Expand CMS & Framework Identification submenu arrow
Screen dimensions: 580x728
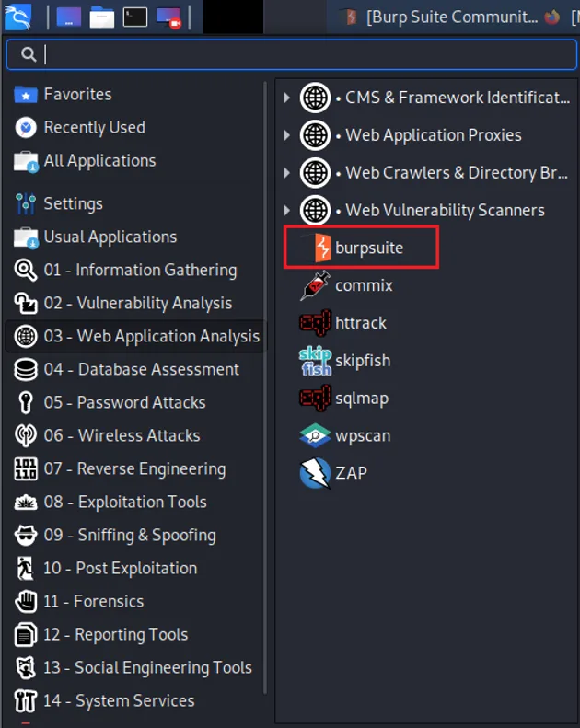click(x=287, y=98)
